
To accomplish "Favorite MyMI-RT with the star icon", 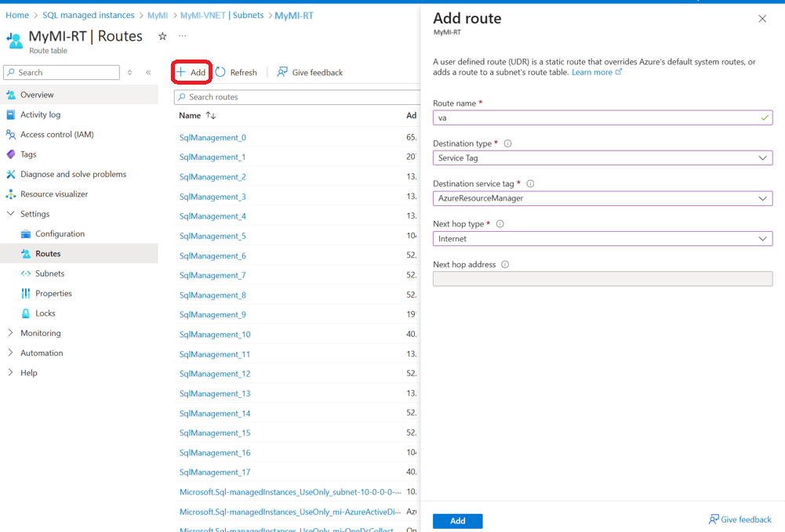I will tap(162, 36).
